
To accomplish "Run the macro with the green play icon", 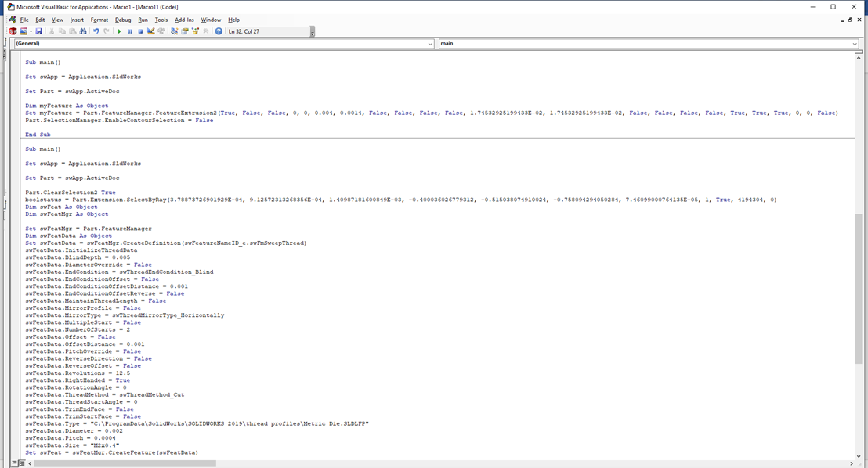I will (x=120, y=31).
